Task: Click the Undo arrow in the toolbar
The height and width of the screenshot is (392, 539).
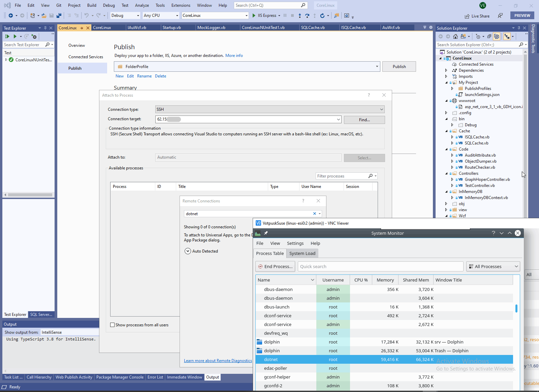Action: [87, 15]
